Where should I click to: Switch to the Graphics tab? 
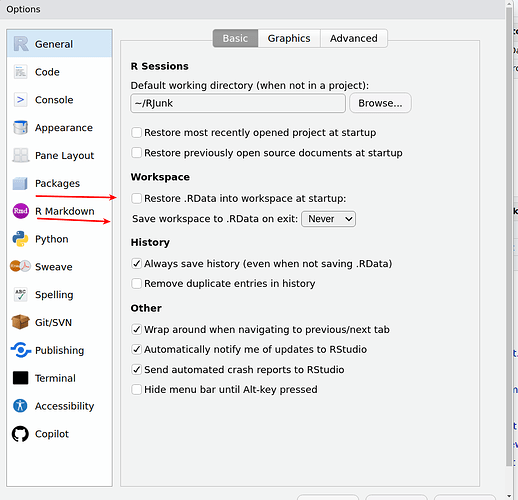[289, 38]
